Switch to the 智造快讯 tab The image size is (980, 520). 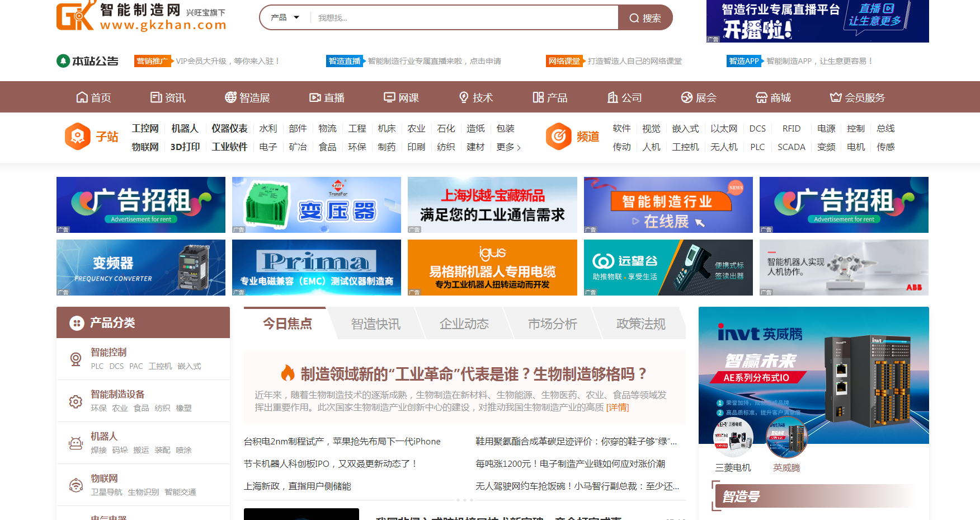pos(376,324)
